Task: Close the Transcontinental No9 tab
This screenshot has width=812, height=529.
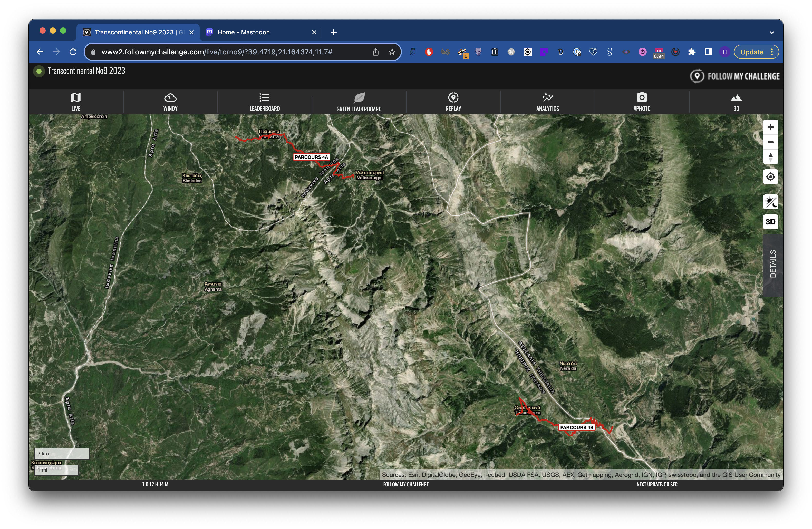Action: tap(191, 32)
